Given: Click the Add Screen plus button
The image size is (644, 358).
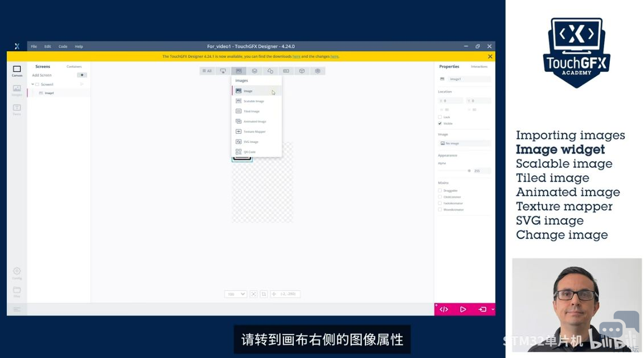Looking at the screenshot, I should [82, 75].
